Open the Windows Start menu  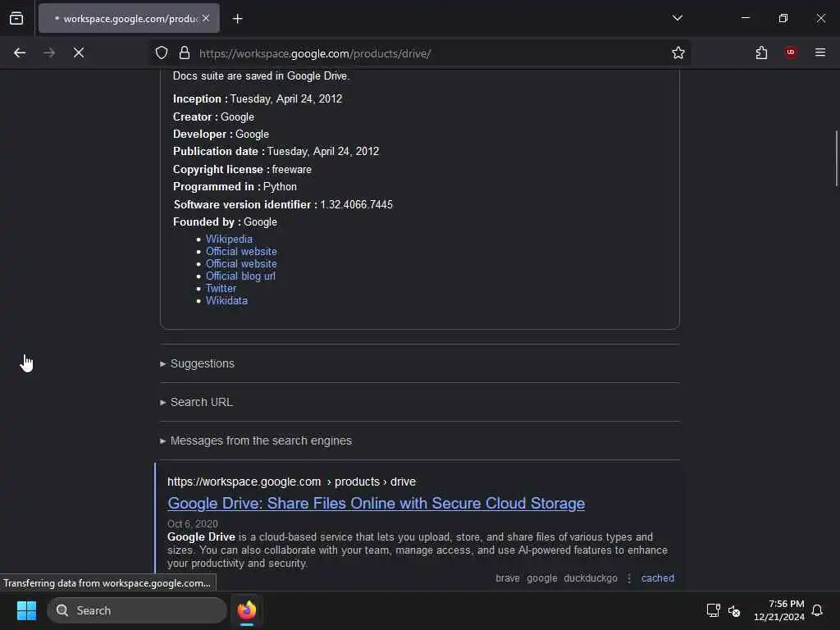coord(26,610)
